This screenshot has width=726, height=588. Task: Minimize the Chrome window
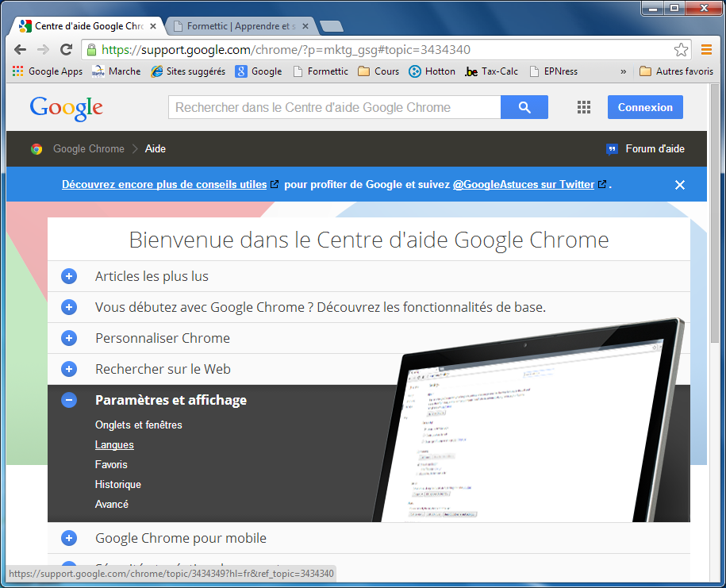pos(653,9)
